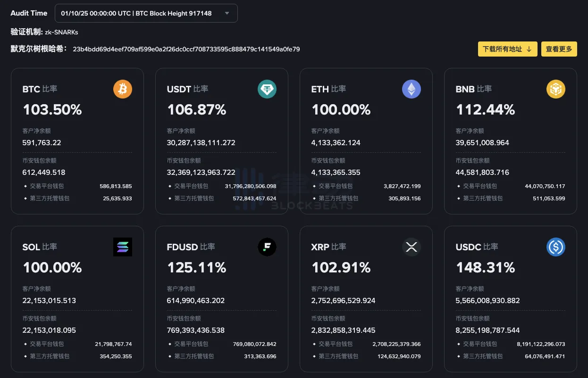Click the XRP logo icon
Viewport: 588px width, 378px height.
(x=411, y=247)
